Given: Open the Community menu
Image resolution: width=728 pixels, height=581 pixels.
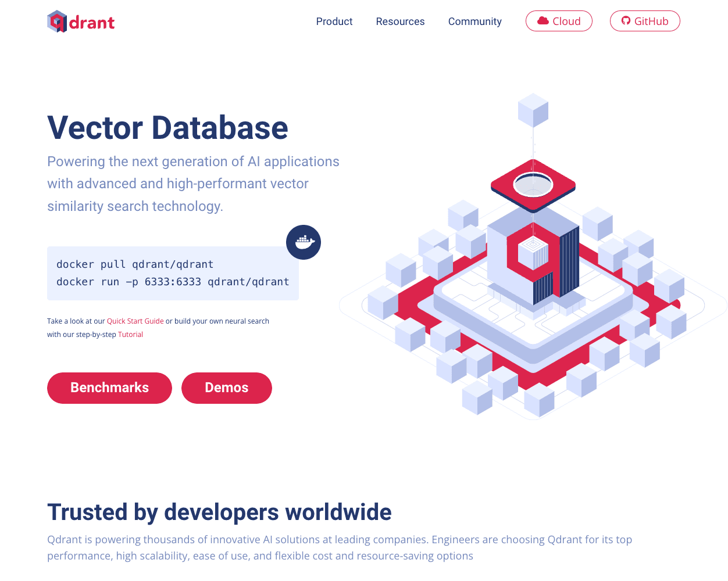Looking at the screenshot, I should click(475, 21).
